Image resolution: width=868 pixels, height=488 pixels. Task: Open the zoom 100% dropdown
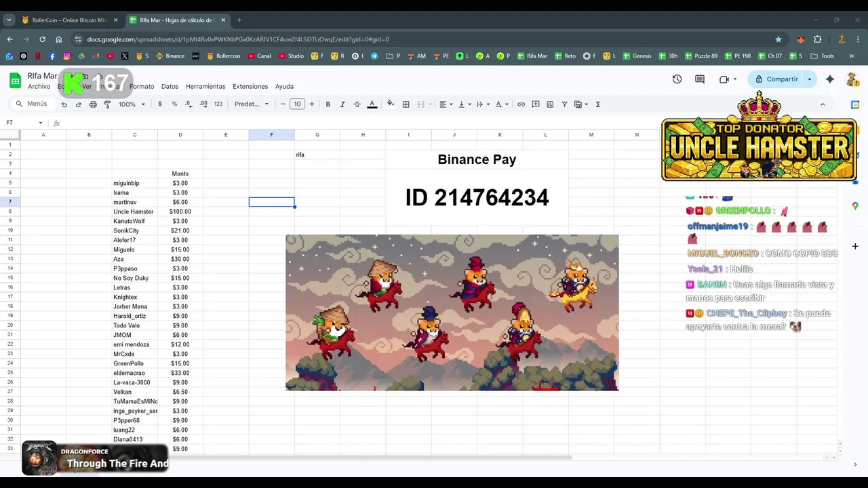132,104
